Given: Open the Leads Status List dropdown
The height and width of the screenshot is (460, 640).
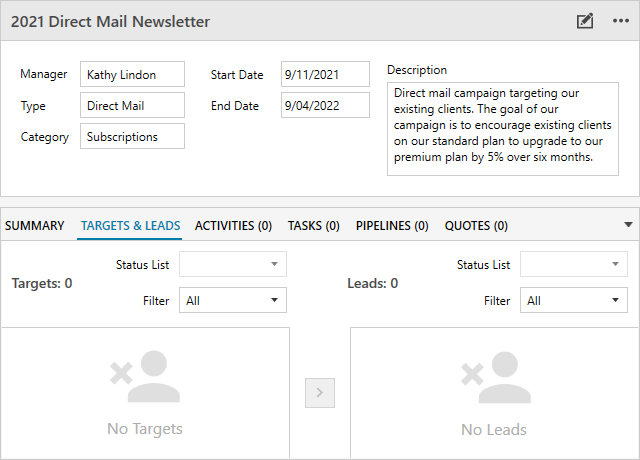Looking at the screenshot, I should pos(574,264).
